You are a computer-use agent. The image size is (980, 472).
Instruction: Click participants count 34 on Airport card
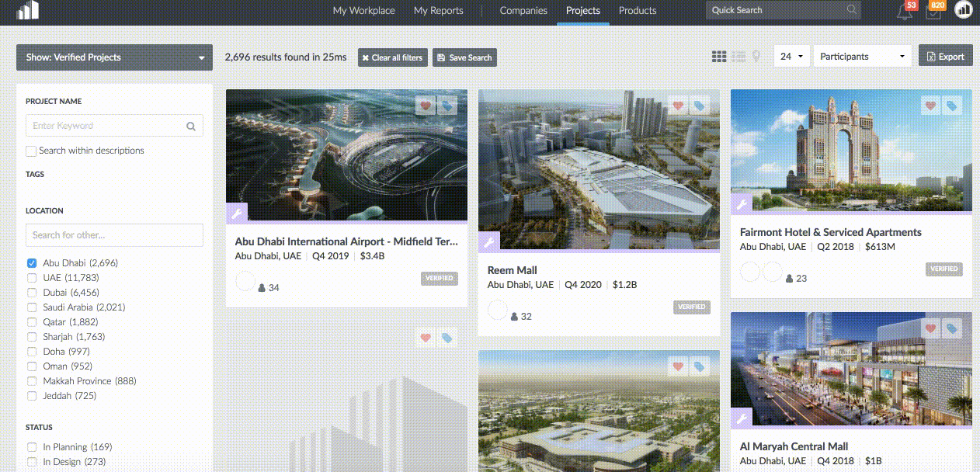(269, 287)
